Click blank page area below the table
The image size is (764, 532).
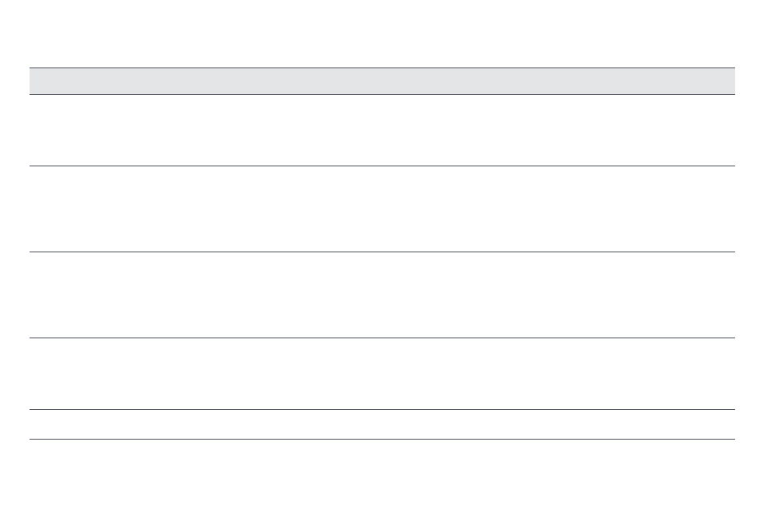pos(382,485)
